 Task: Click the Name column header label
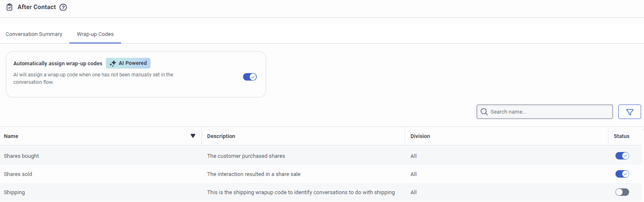(x=11, y=136)
